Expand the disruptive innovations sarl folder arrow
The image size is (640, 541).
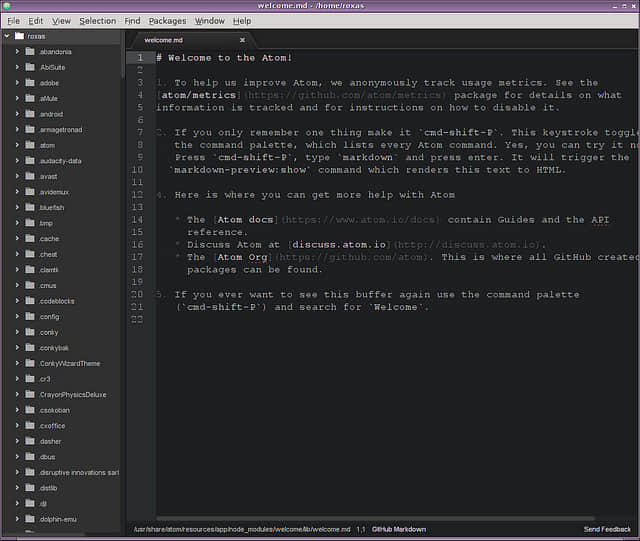click(x=17, y=472)
